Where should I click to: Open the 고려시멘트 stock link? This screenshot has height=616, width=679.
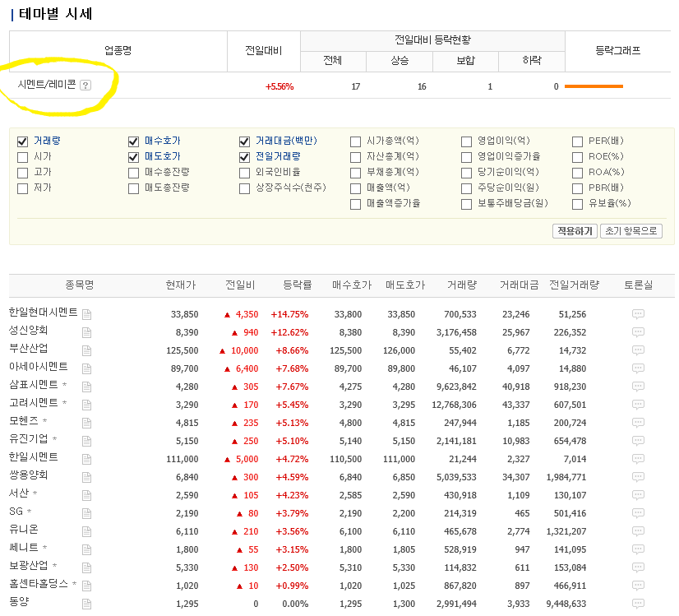[x=34, y=404]
